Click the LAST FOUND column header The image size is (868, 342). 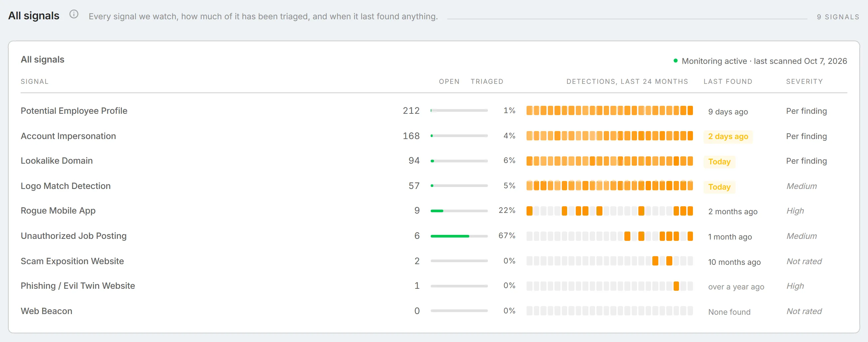point(728,82)
